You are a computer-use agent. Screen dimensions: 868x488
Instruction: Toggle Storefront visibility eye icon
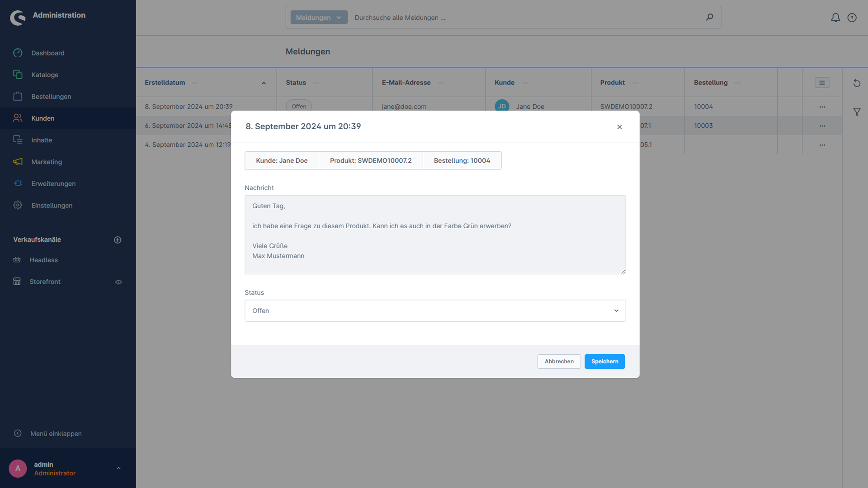[118, 282]
